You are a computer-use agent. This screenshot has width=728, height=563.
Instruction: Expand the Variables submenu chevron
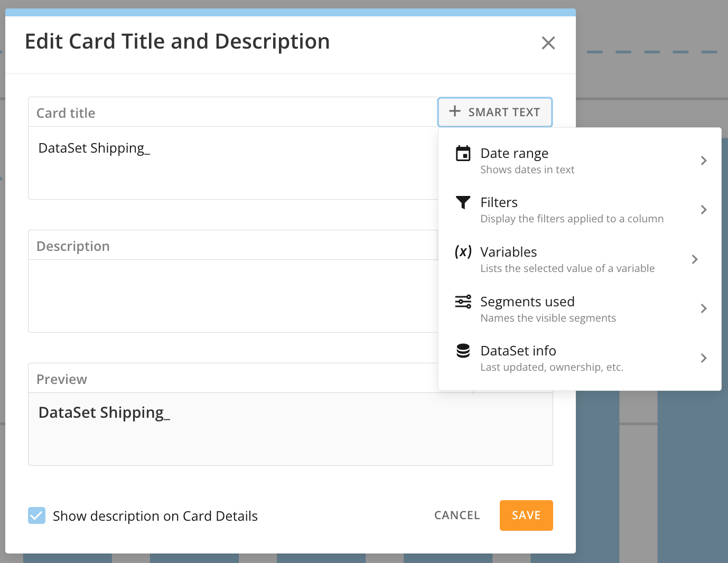pos(694,259)
